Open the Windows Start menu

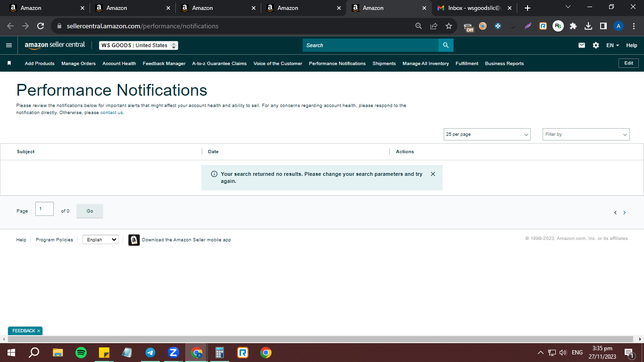pos(11,352)
